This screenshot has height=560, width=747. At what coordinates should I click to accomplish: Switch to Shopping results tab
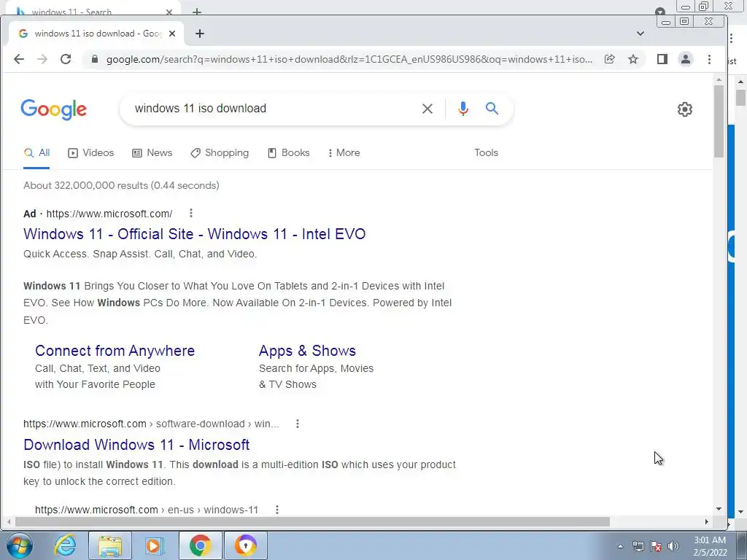[220, 153]
